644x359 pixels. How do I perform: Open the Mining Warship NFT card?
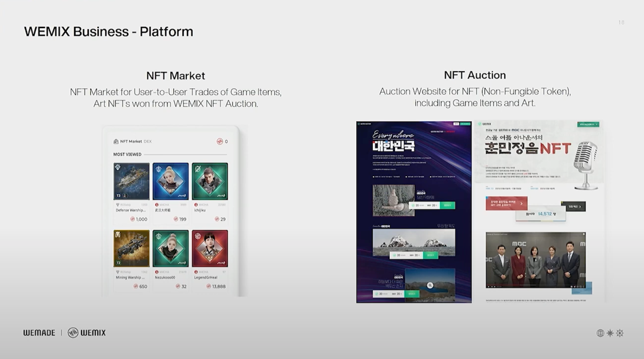click(131, 248)
